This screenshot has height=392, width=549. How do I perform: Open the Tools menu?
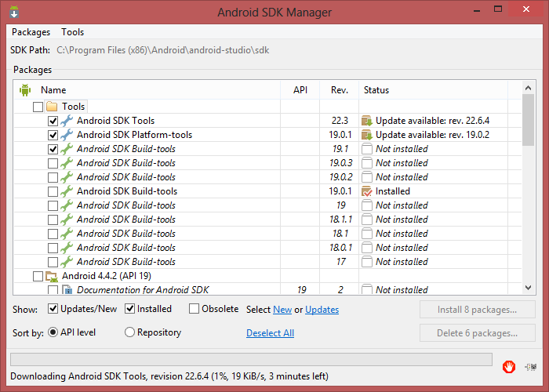[73, 32]
